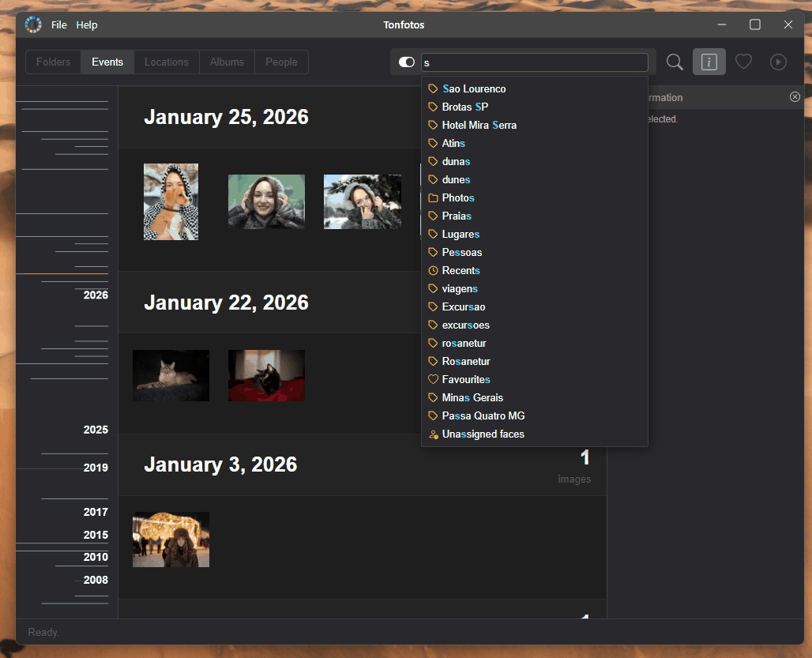Viewport: 812px width, 658px height.
Task: Click the tag icon beside Sao Lourenco
Action: (x=434, y=89)
